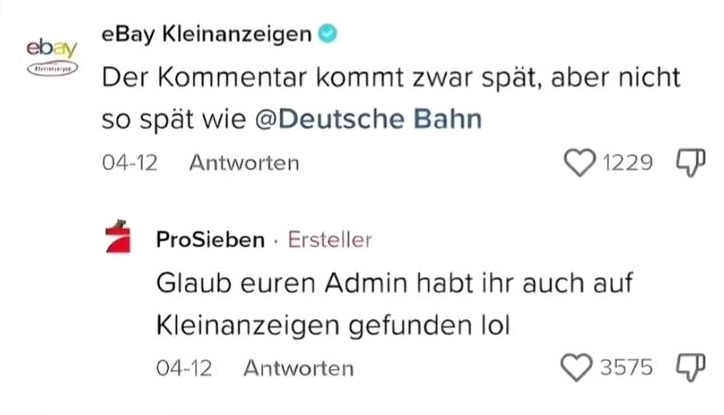
Task: Open ProSieben's red logo avatar
Action: [x=119, y=236]
